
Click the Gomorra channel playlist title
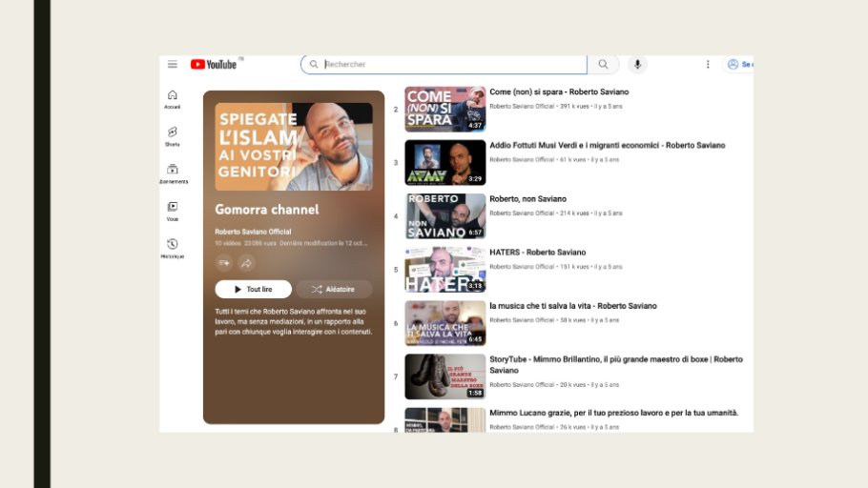(267, 210)
